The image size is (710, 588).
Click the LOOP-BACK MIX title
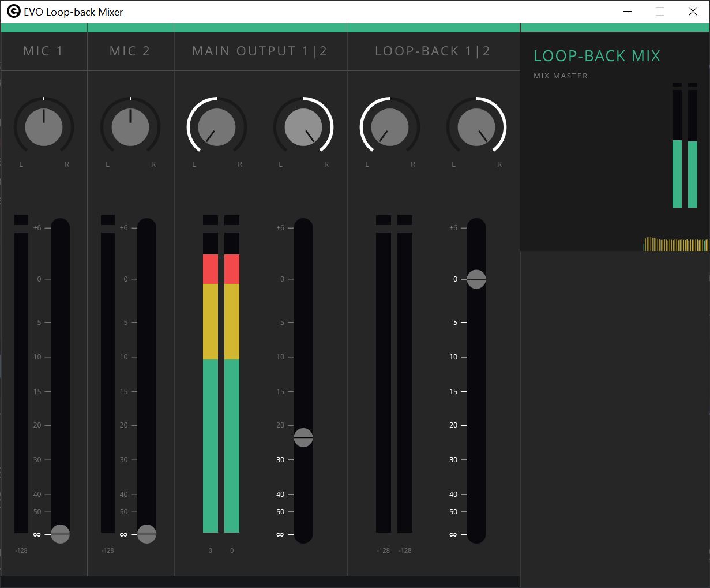click(x=597, y=56)
